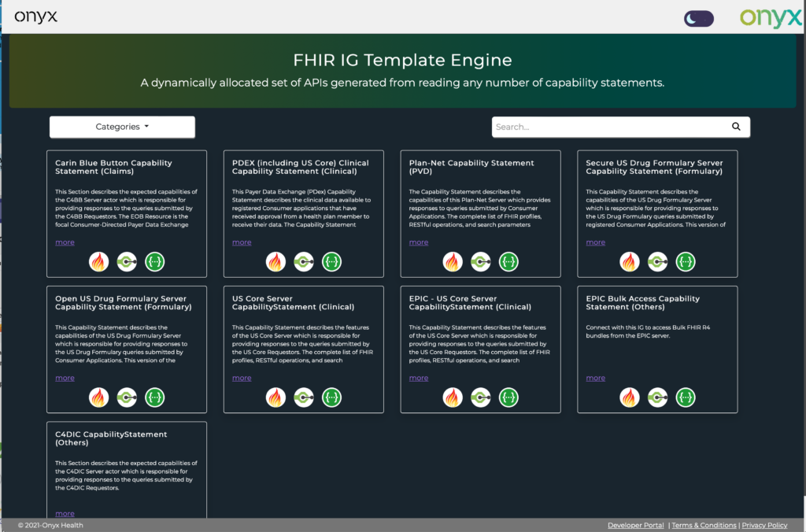Follow the "more" link on Plan-Net card
This screenshot has height=532, width=806.
point(419,242)
